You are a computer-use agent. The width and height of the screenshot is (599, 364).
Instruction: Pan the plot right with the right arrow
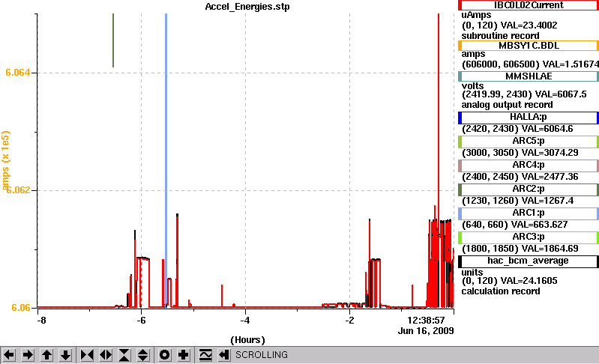(28, 355)
